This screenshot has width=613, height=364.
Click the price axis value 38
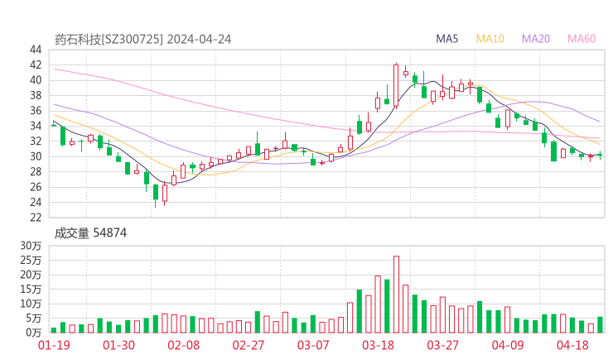point(36,95)
